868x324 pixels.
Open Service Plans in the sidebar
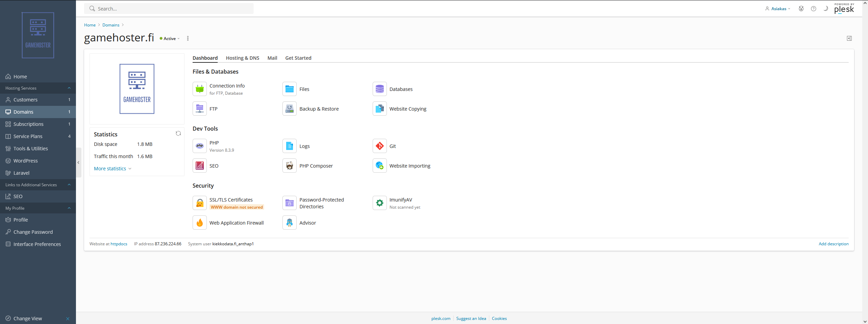(38, 136)
